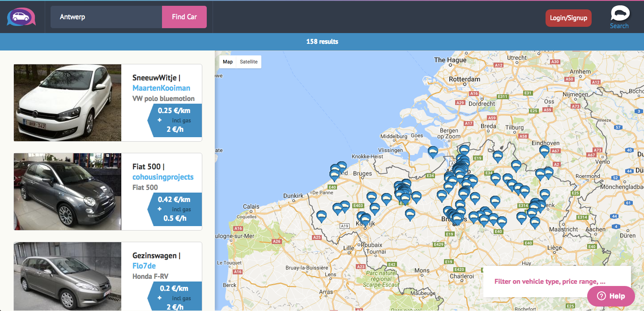Open the grey Fiat 500 photo
The height and width of the screenshot is (311, 644).
point(68,192)
